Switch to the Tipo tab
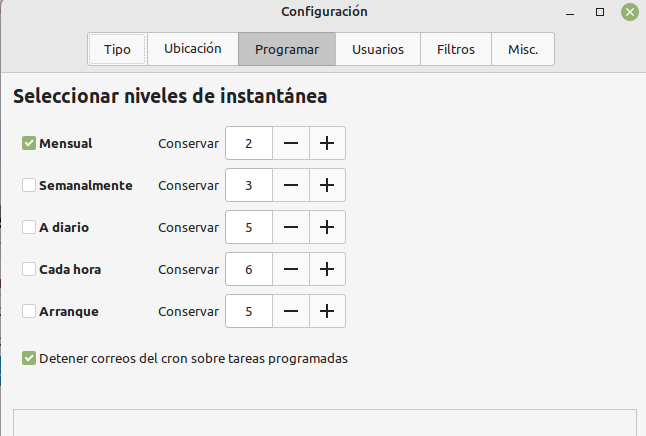This screenshot has height=436, width=646. pos(117,49)
